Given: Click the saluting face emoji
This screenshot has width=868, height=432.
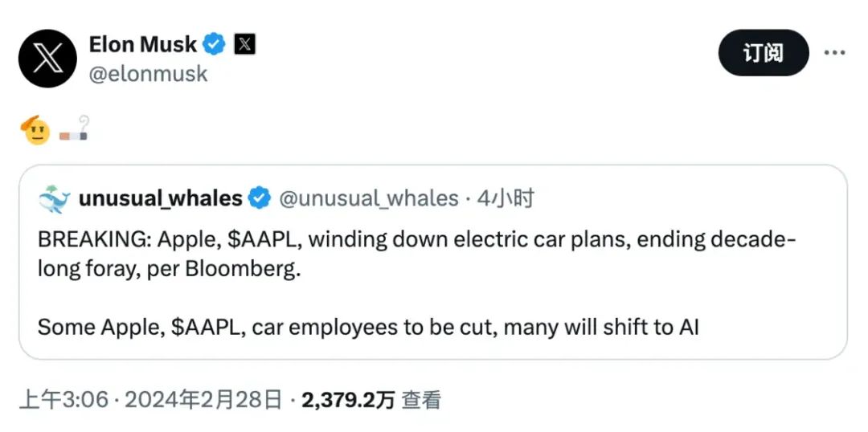Looking at the screenshot, I should tap(37, 130).
